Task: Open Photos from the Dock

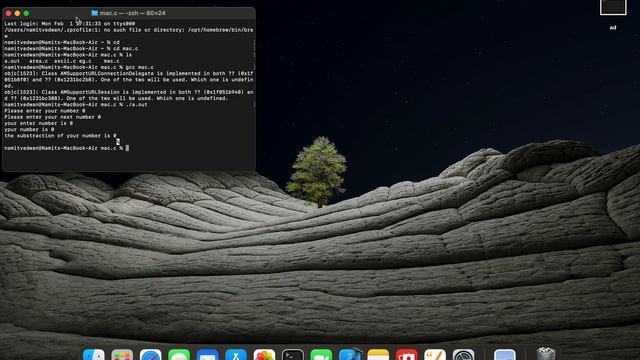Action: click(264, 355)
